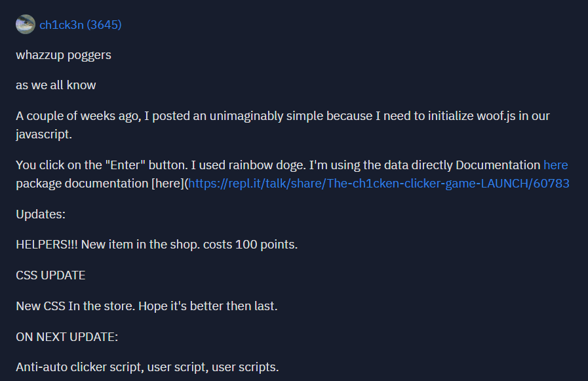Open the repl.it ch1cken-clicker-game-LAUNCH URL
This screenshot has height=381, width=588.
[379, 184]
